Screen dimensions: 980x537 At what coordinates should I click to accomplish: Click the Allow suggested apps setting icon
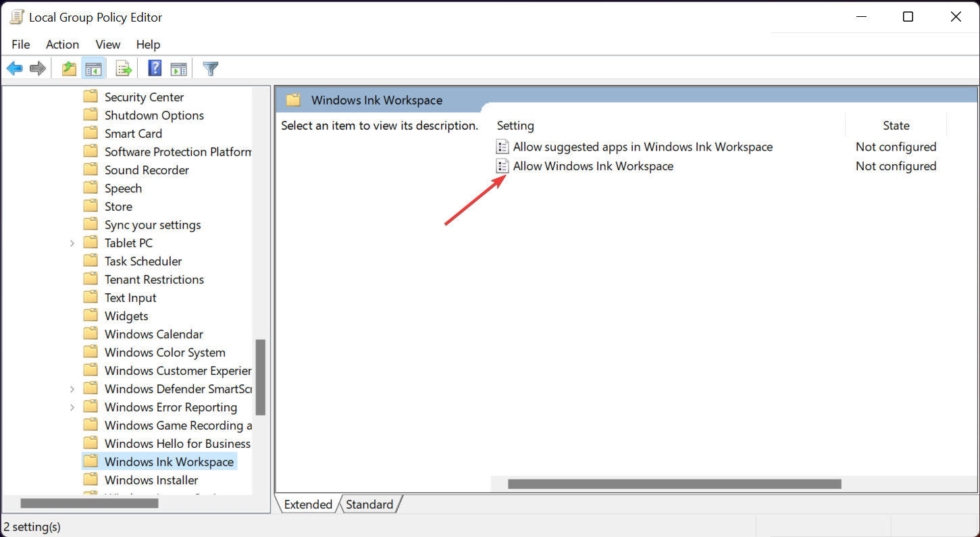click(x=502, y=146)
